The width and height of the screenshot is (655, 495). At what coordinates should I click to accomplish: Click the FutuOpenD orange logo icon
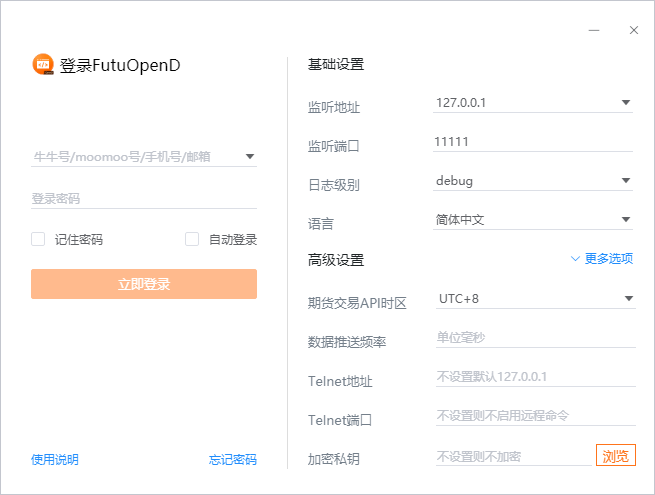click(x=42, y=65)
